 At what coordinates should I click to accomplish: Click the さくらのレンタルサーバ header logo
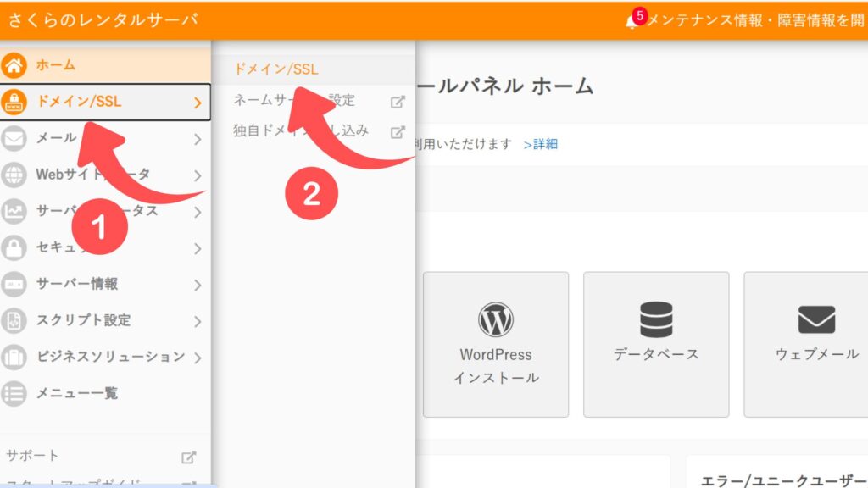click(x=103, y=20)
